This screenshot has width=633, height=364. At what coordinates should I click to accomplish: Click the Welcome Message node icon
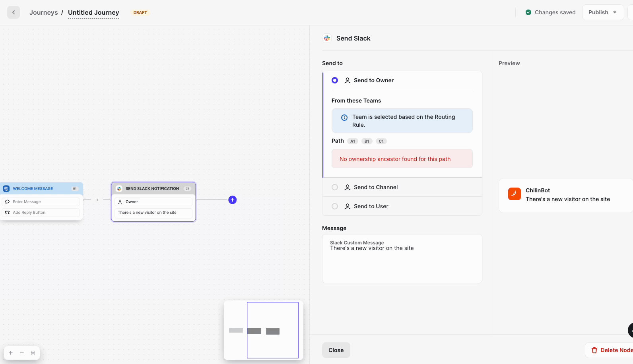(6, 189)
